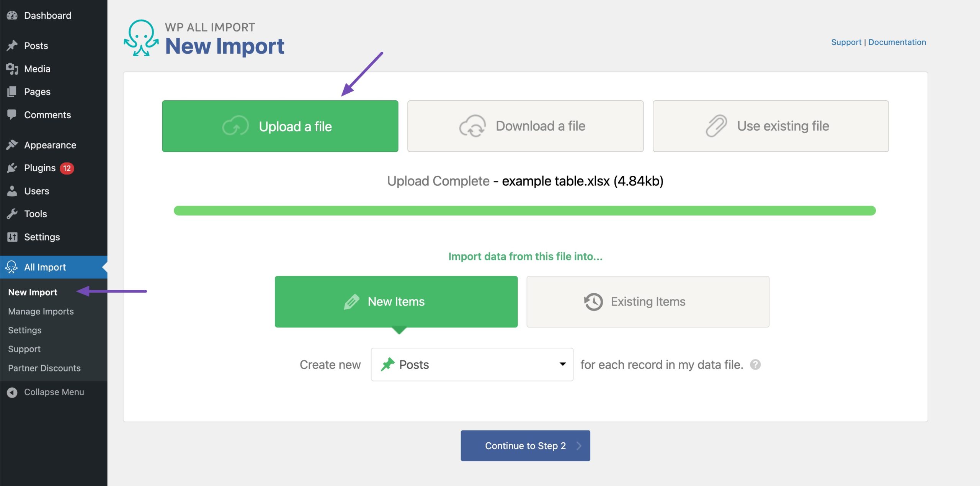Open Dashboard menu item
Screen dimensions: 980x486
pyautogui.click(x=54, y=15)
